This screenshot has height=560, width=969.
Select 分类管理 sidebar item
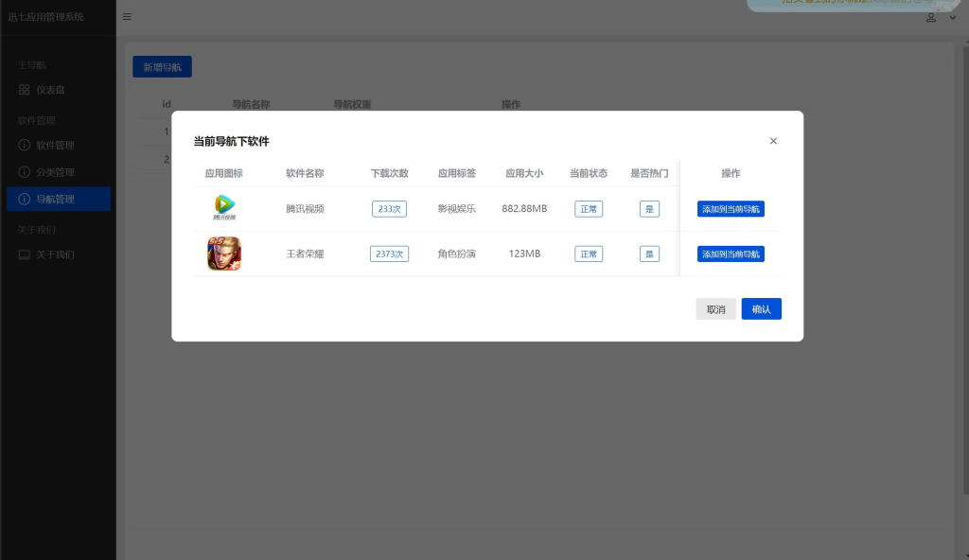(54, 172)
